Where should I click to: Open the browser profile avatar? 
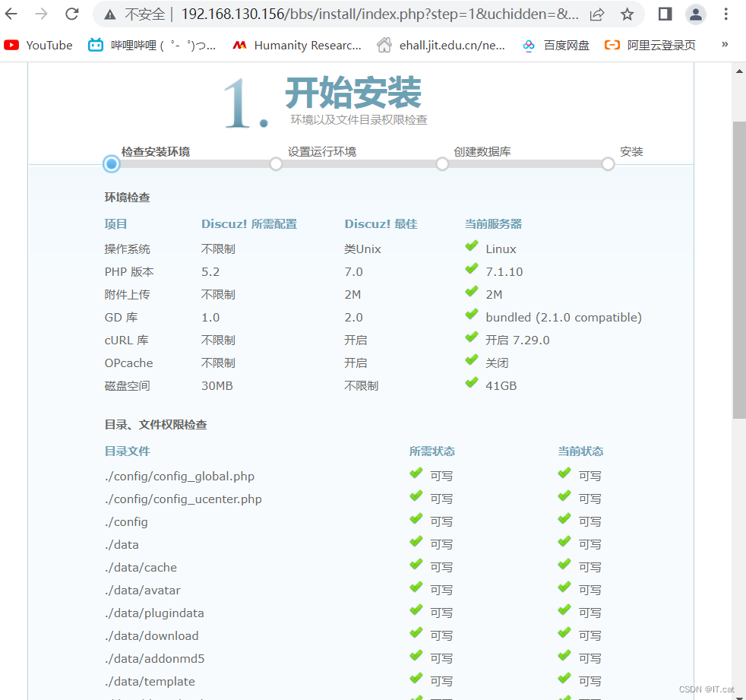[695, 14]
